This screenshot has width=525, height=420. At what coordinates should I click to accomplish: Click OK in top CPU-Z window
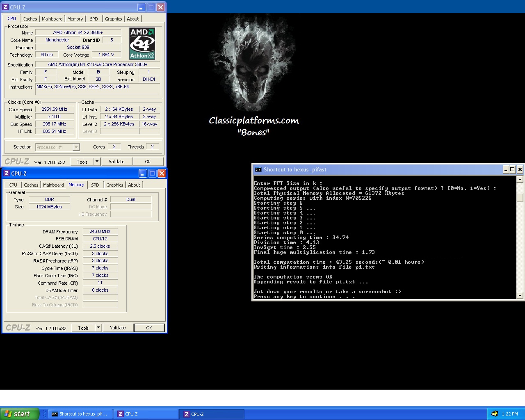(148, 162)
